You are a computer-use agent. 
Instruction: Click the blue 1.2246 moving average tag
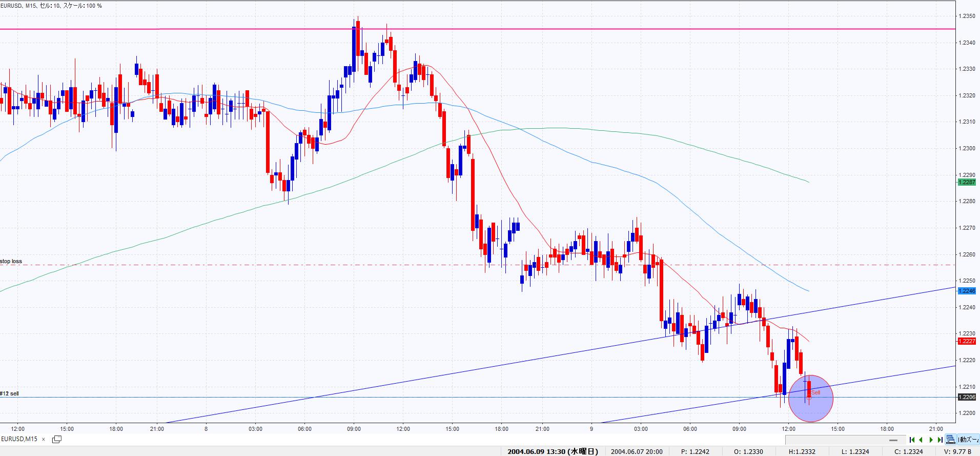point(967,291)
